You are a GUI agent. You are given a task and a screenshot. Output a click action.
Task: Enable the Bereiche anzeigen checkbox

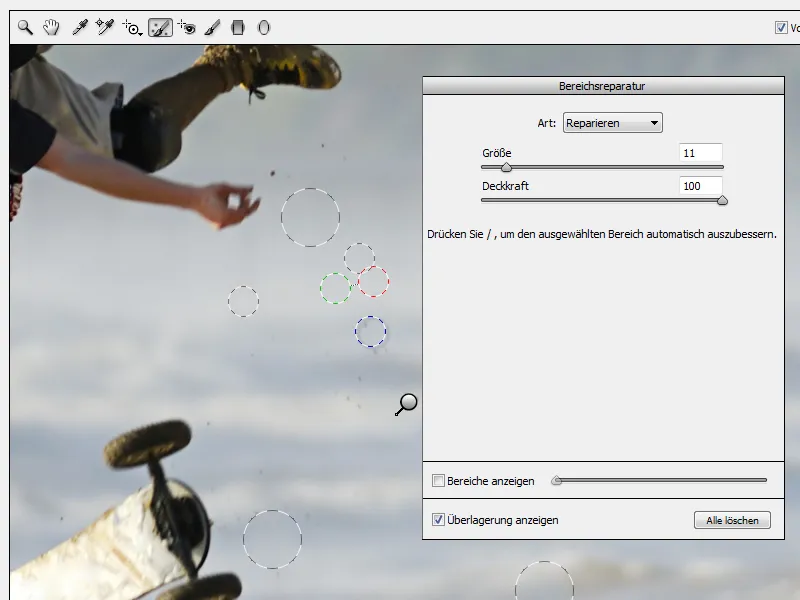(438, 481)
